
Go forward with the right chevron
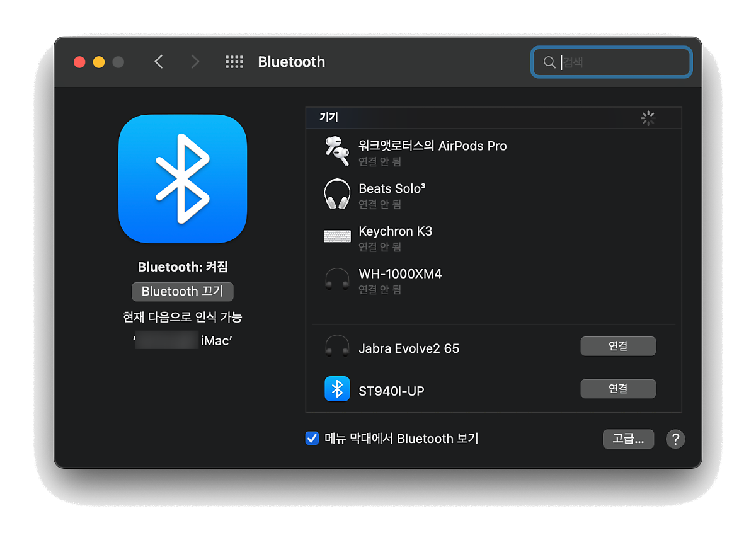(195, 62)
